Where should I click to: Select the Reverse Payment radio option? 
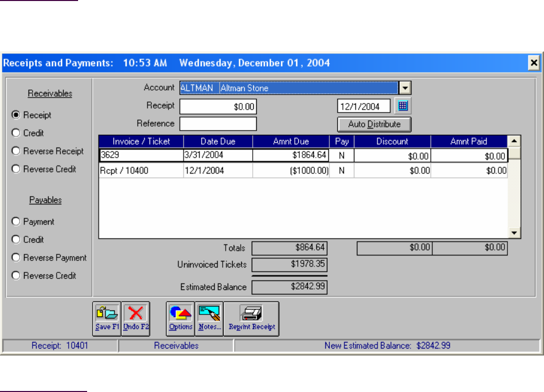pyautogui.click(x=16, y=257)
